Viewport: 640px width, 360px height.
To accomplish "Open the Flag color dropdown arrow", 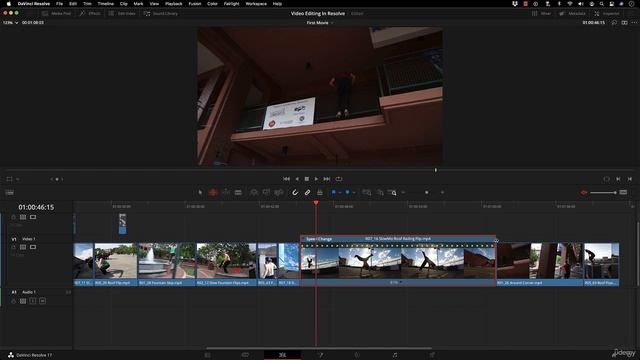I will tap(340, 193).
